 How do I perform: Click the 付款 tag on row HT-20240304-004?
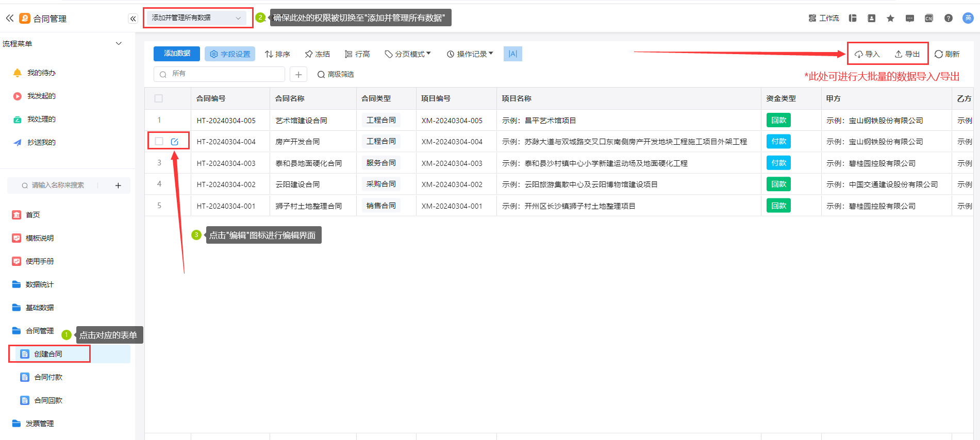(x=778, y=141)
